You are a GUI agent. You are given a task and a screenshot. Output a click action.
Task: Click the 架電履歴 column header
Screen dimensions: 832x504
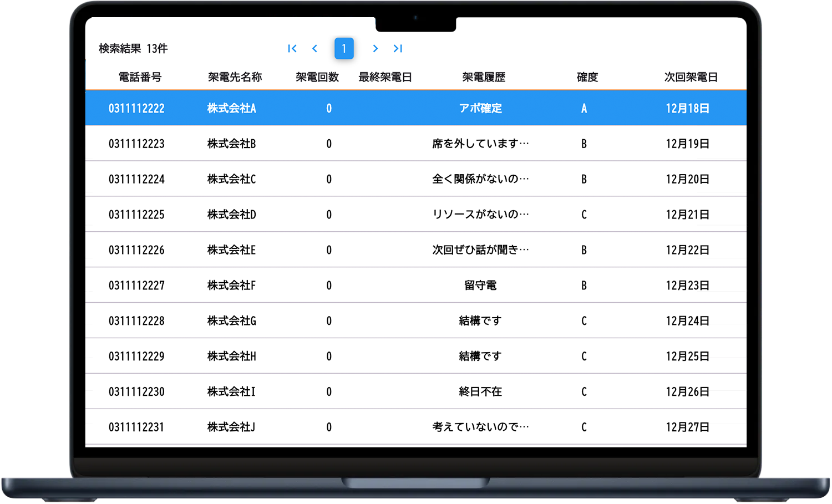(x=484, y=77)
